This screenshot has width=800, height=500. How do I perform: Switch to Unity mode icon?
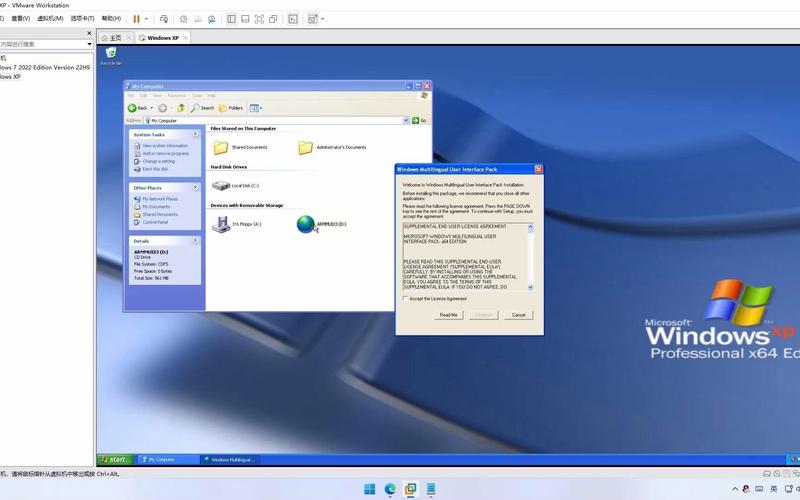point(273,19)
